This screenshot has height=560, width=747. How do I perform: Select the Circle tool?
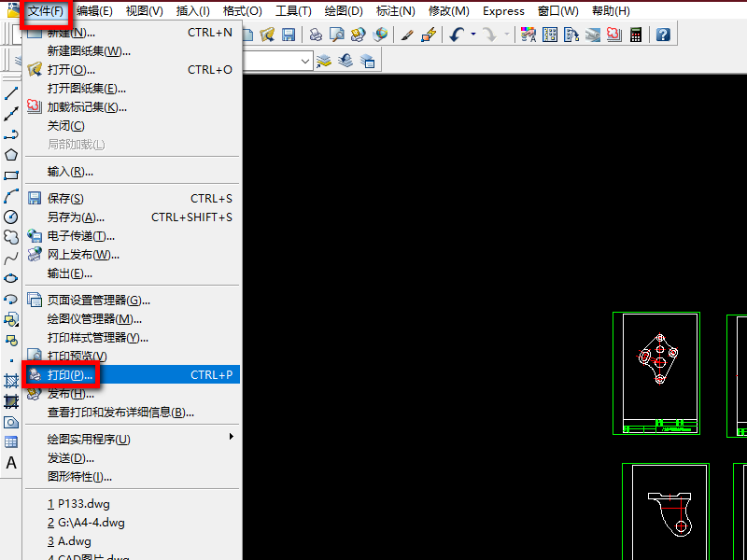[10, 217]
